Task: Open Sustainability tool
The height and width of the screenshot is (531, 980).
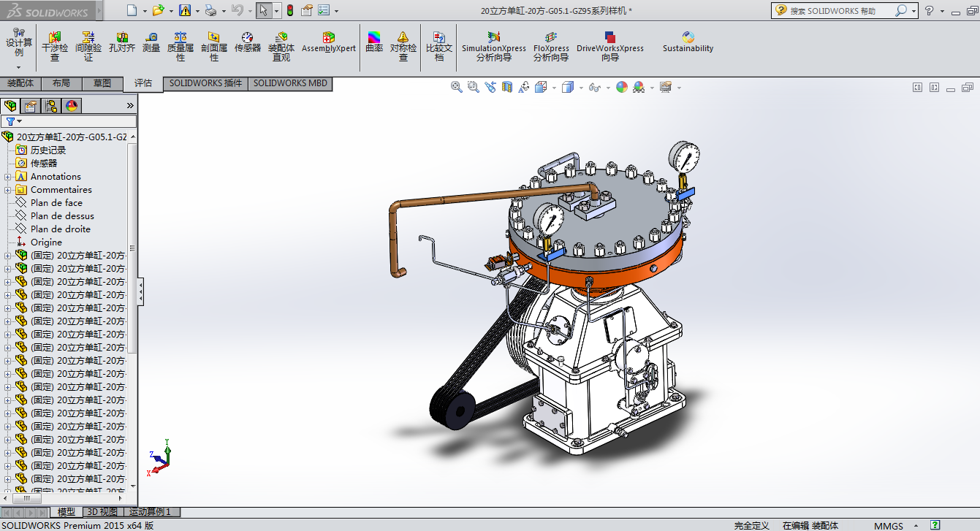Action: coord(688,42)
